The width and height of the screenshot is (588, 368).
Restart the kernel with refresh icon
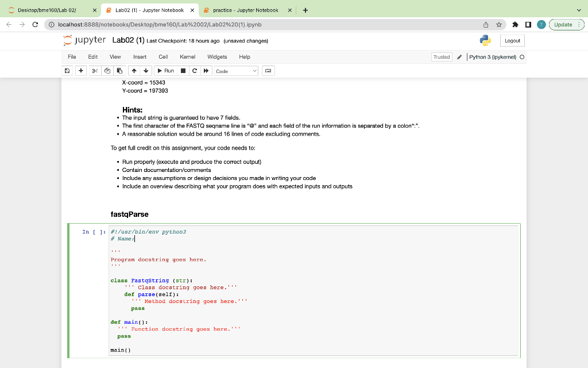click(193, 71)
